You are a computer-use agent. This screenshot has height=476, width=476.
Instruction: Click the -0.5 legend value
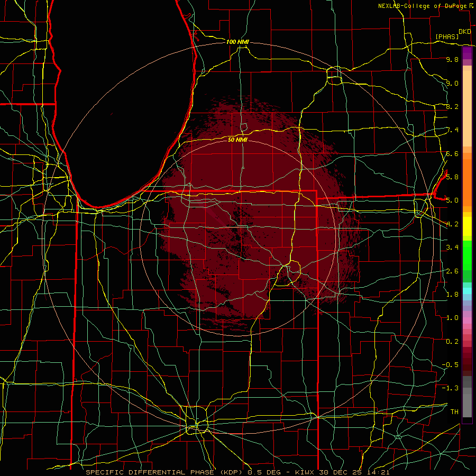point(450,364)
